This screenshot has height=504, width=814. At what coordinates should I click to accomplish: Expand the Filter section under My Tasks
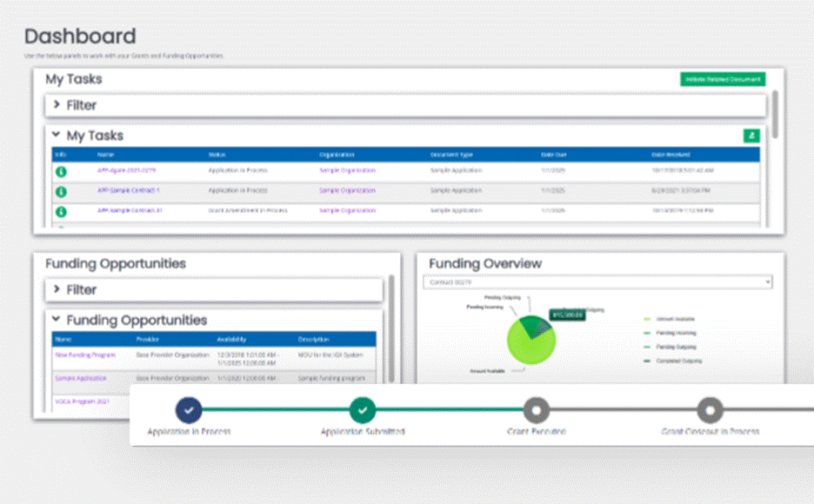(57, 105)
